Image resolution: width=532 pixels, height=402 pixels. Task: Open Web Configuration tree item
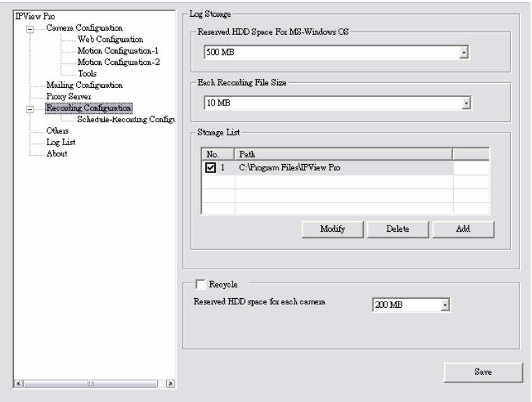click(110, 39)
